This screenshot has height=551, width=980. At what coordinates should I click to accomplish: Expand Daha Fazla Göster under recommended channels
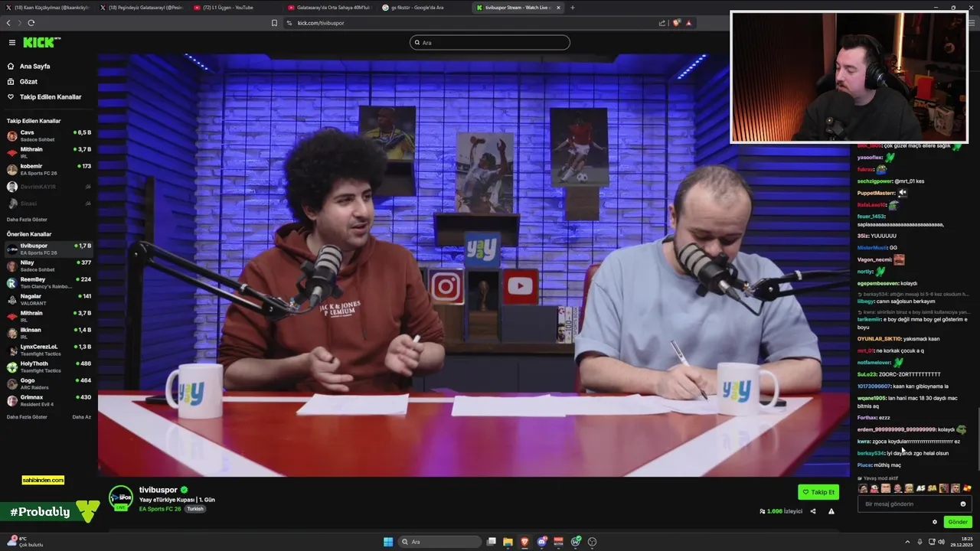[x=27, y=417]
